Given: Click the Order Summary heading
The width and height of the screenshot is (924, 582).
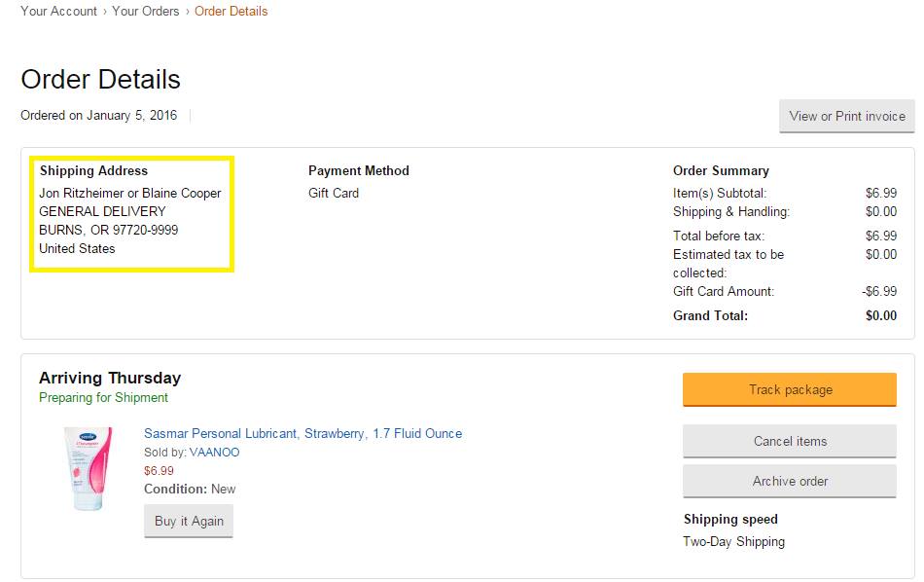Looking at the screenshot, I should click(x=721, y=171).
